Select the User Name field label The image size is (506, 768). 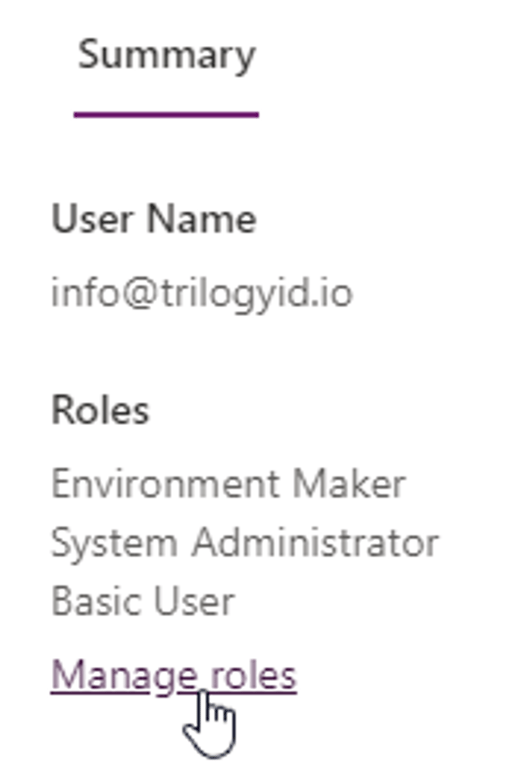154,218
